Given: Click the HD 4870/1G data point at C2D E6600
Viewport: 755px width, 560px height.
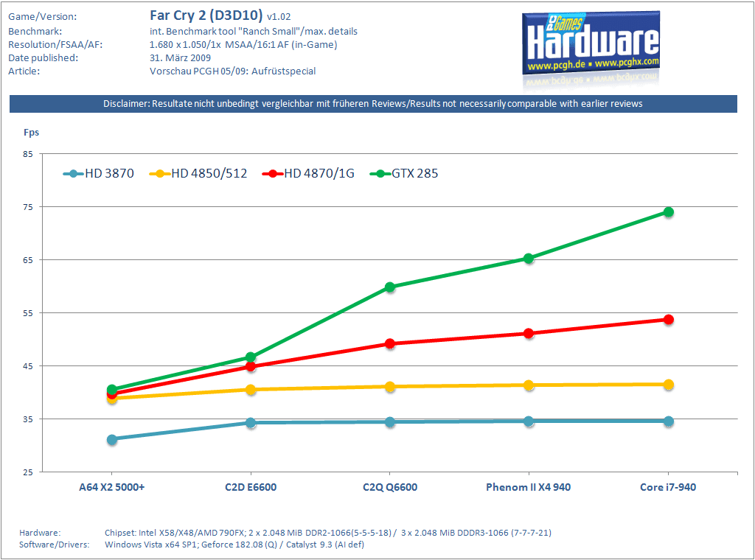Looking at the screenshot, I should (x=251, y=367).
